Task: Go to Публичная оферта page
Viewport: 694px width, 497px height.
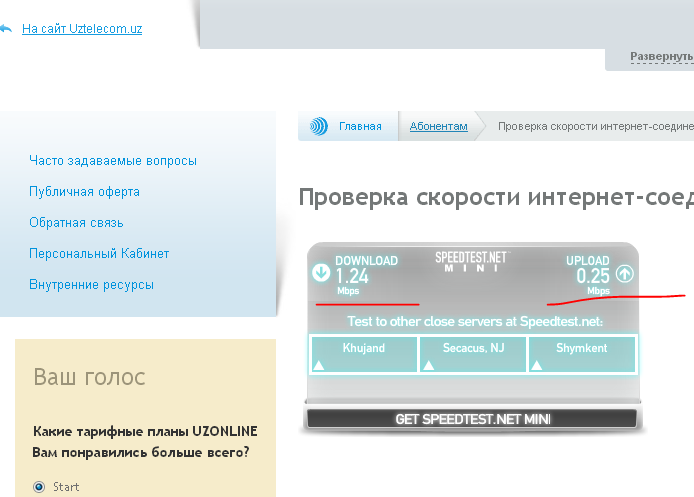Action: 85,192
